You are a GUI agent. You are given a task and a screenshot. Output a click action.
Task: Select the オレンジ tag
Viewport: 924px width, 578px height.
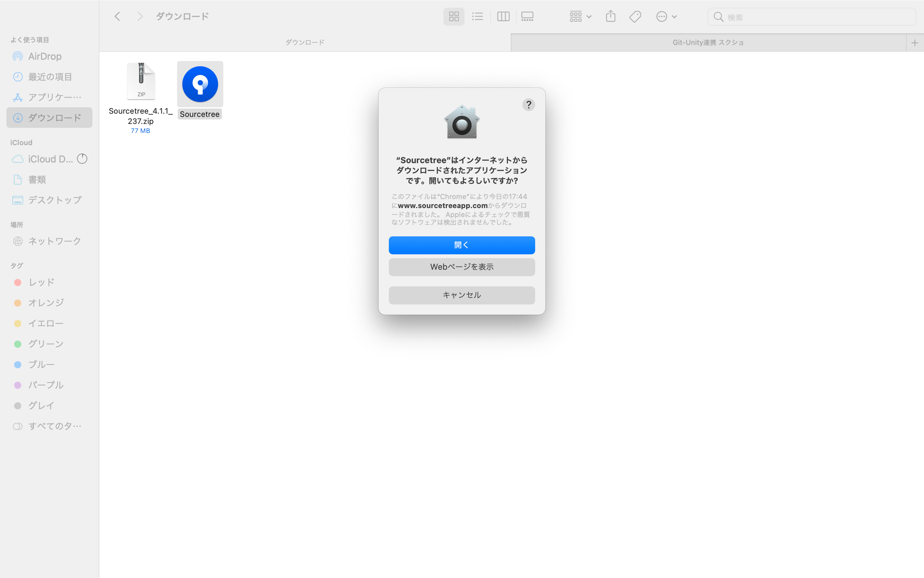49,303
